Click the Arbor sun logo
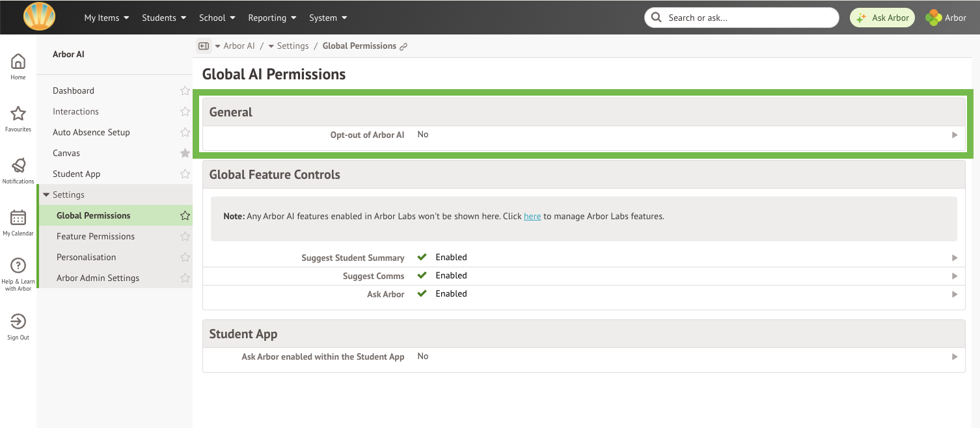 point(39,17)
